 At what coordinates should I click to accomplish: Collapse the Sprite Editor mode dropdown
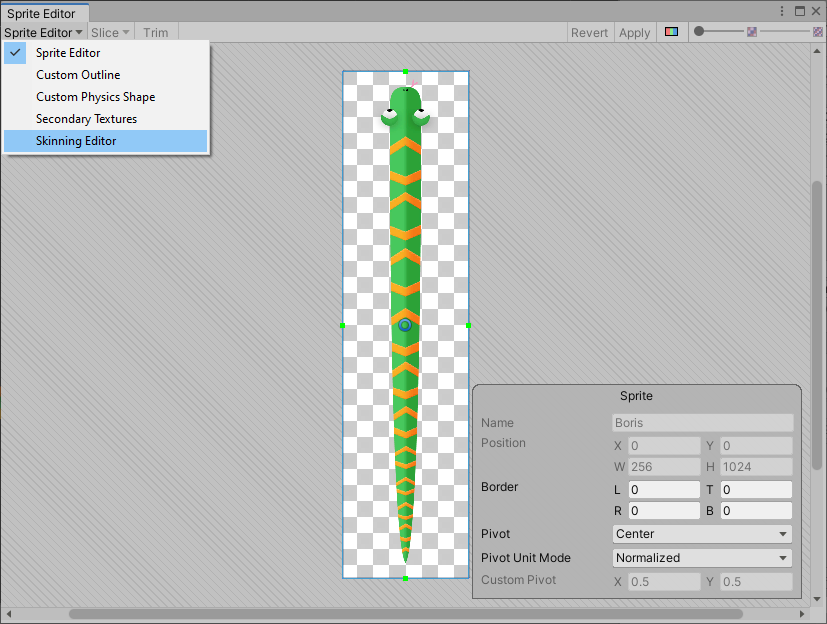point(43,32)
